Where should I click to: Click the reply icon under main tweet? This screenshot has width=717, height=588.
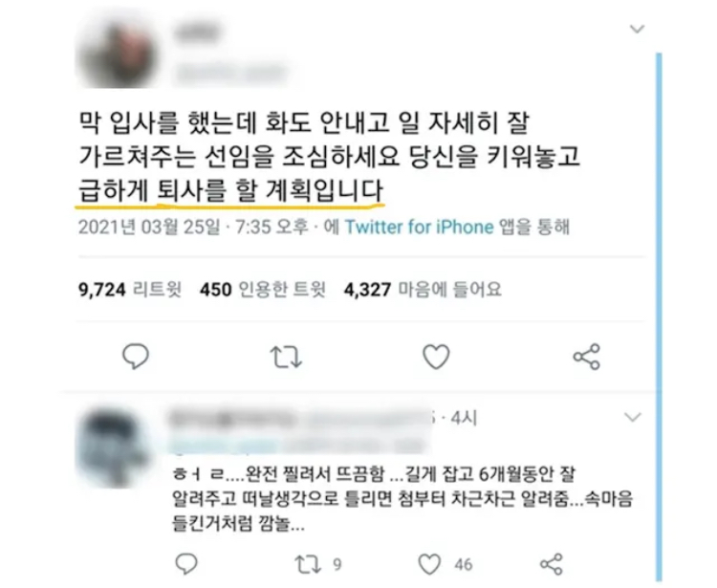[x=136, y=357]
